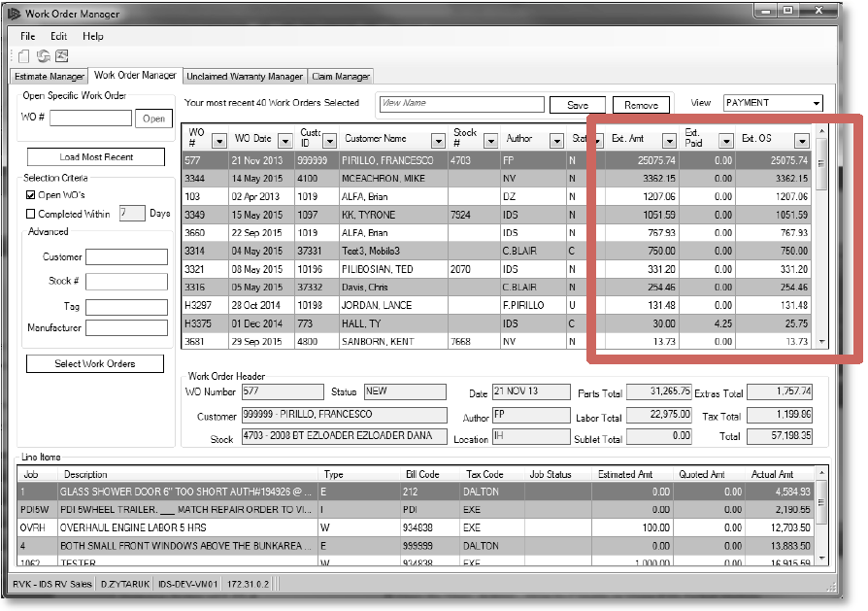The width and height of the screenshot is (868, 611).
Task: Click the D.ZYTARUK status bar entry
Action: point(125,584)
